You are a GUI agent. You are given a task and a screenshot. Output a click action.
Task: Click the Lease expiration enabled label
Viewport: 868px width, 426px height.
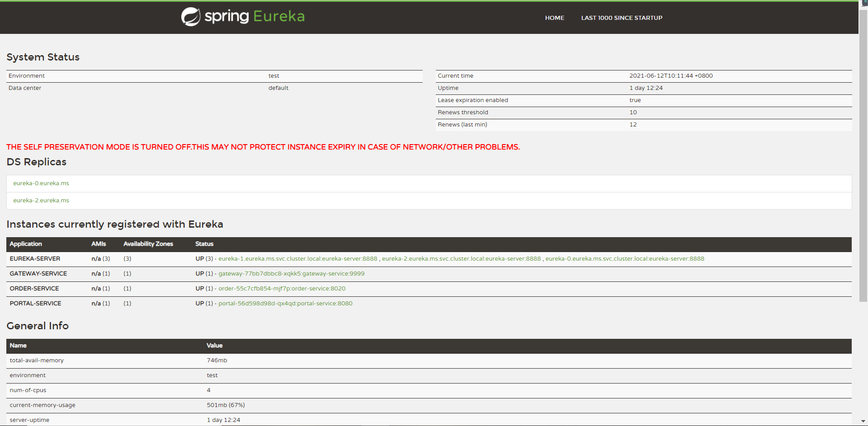pyautogui.click(x=473, y=100)
